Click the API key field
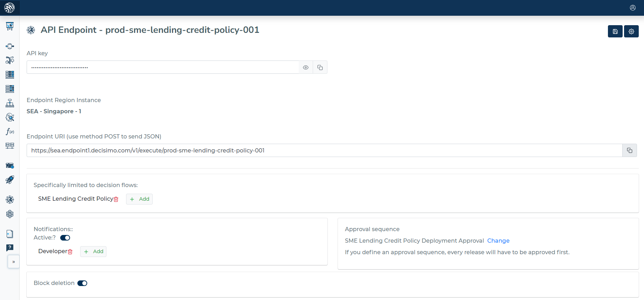644x300 pixels. (163, 67)
